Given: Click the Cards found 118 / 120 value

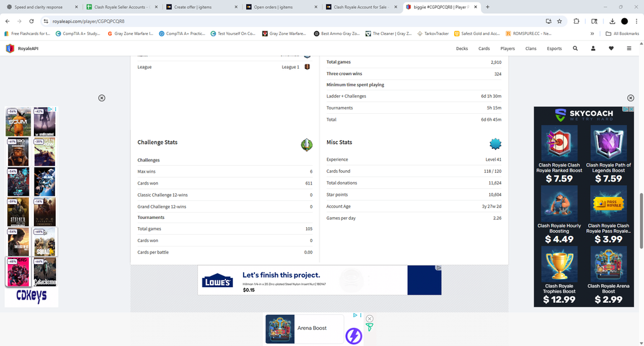Looking at the screenshot, I should (x=492, y=171).
